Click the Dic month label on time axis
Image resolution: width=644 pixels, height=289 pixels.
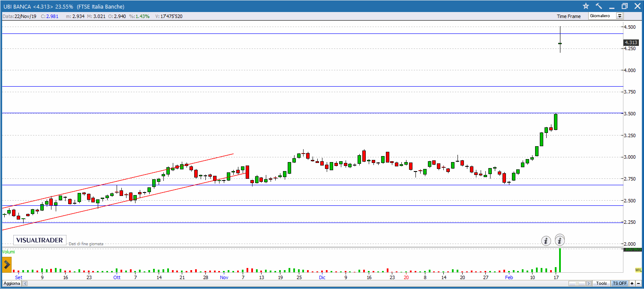click(x=322, y=277)
